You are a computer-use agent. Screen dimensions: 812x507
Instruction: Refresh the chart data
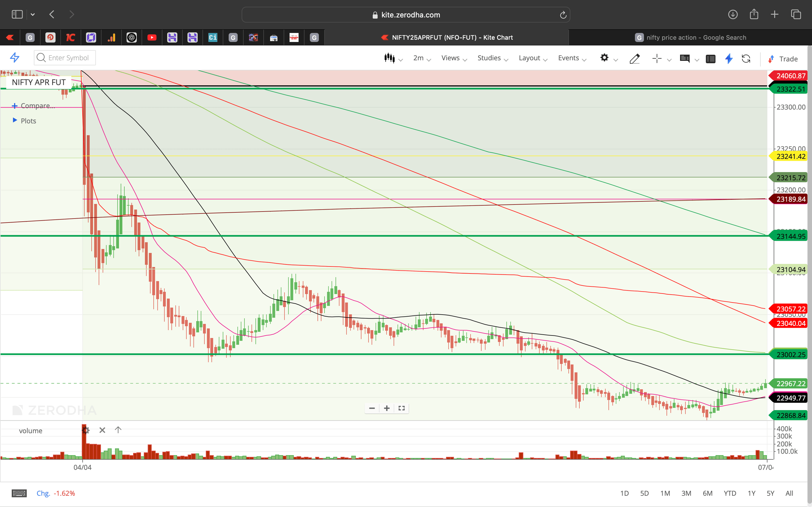746,59
